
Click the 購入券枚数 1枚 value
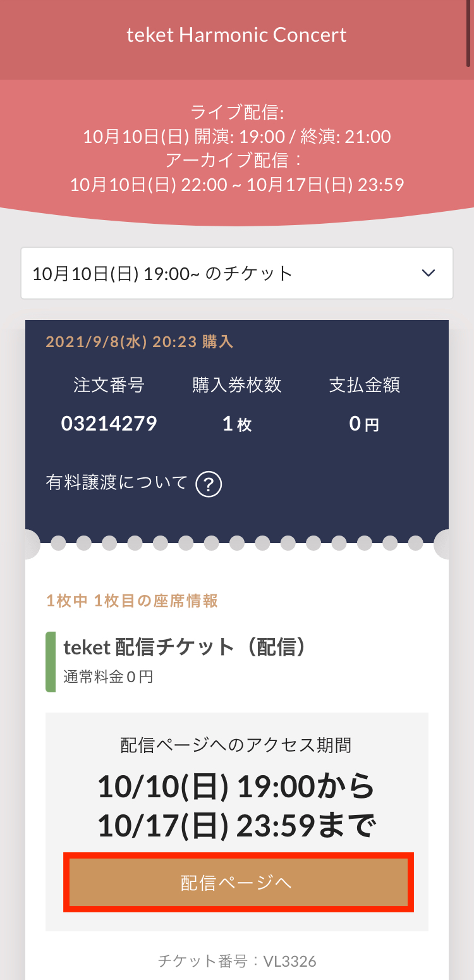(x=237, y=424)
